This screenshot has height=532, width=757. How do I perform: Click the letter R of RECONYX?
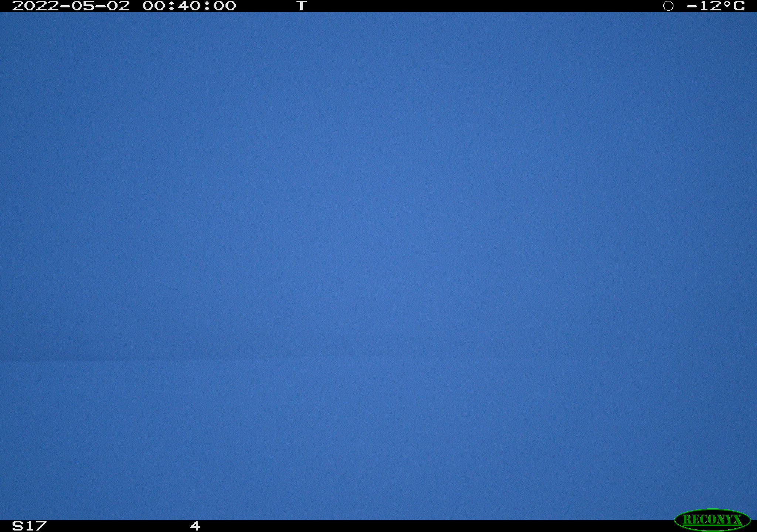[687, 520]
